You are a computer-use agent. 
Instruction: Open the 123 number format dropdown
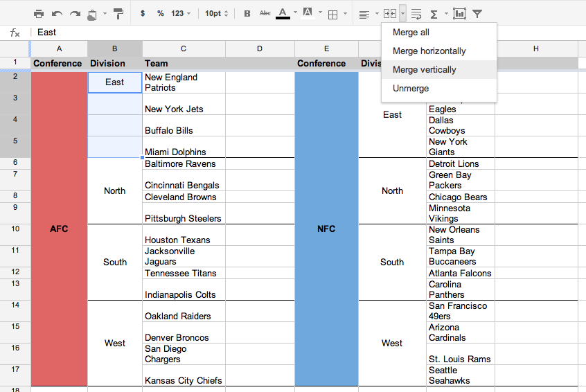click(x=181, y=13)
